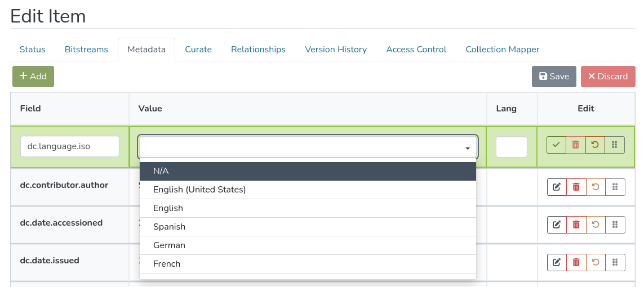Click drag handle on dc.contributor.author row
This screenshot has height=287, width=644.
pyautogui.click(x=615, y=187)
